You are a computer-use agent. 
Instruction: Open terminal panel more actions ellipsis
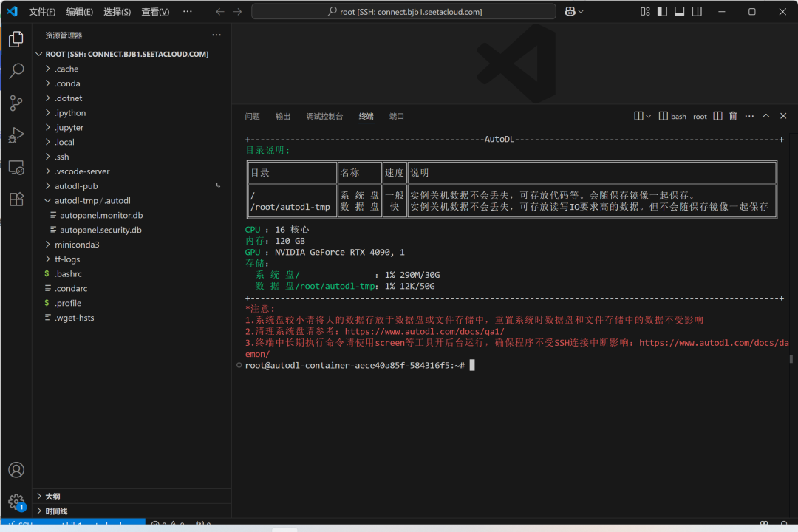point(749,116)
